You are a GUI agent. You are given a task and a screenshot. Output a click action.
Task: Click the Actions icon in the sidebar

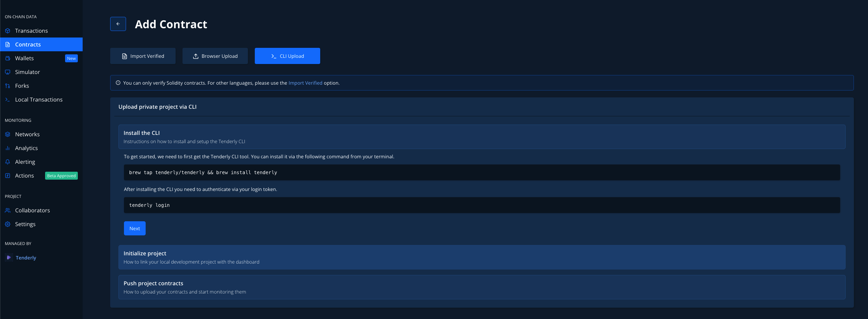[8, 176]
